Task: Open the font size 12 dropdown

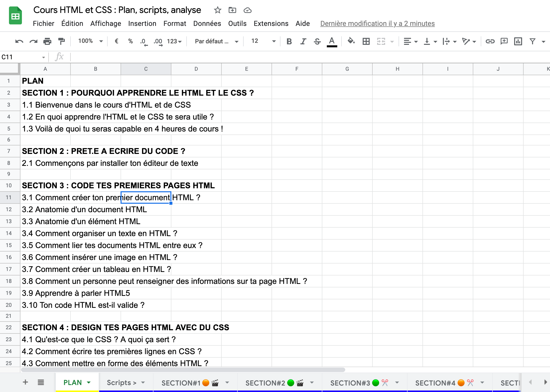Action: 263,41
